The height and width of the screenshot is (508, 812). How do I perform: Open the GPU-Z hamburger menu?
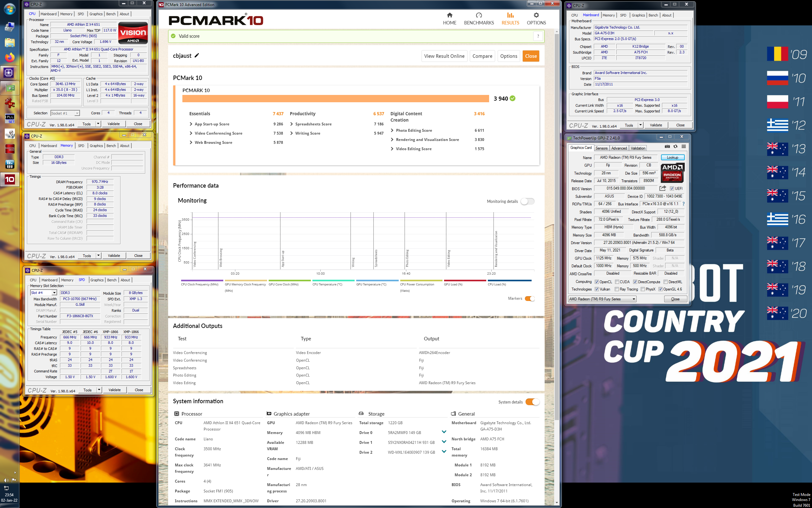pyautogui.click(x=684, y=146)
